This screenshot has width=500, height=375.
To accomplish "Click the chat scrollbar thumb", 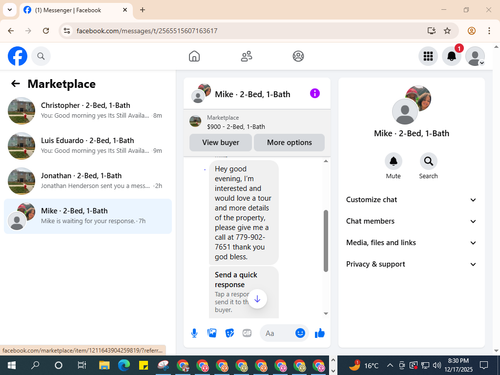I will point(326,241).
